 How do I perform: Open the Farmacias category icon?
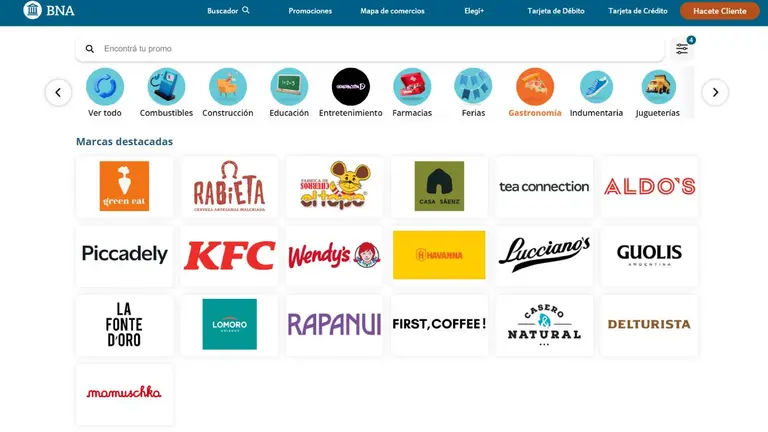(412, 87)
